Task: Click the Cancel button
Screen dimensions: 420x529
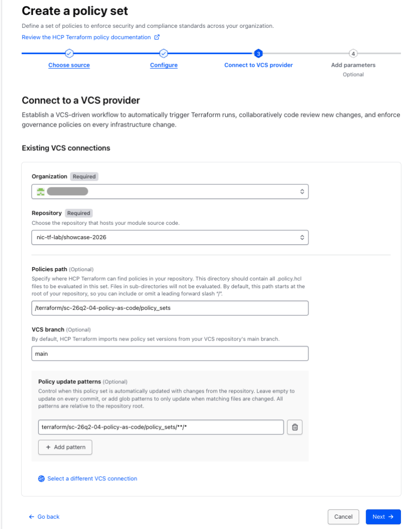Action: [x=343, y=517]
